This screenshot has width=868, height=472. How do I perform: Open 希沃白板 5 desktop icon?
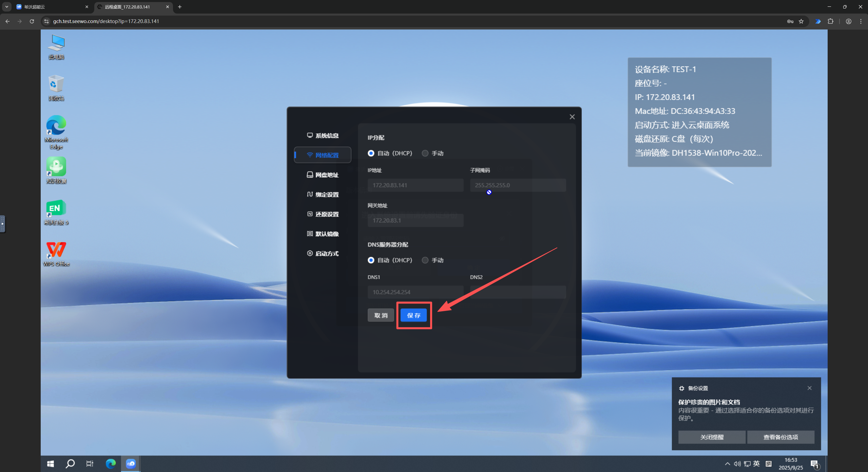click(x=56, y=209)
